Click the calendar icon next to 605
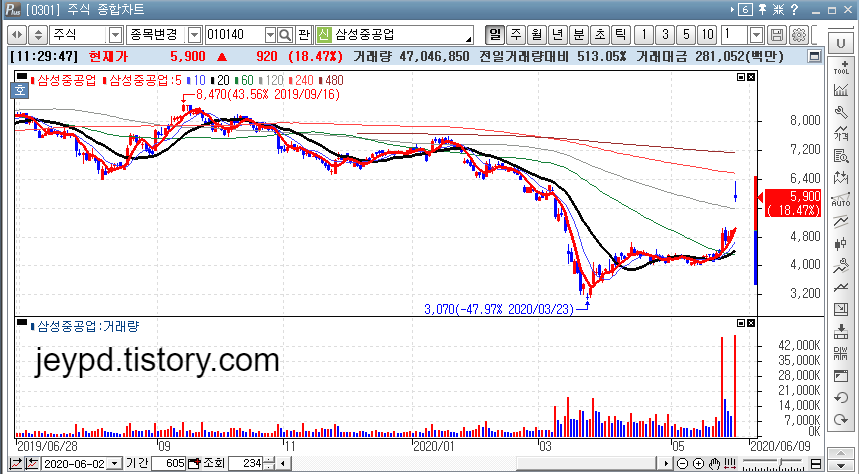The width and height of the screenshot is (859, 474). [x=194, y=464]
